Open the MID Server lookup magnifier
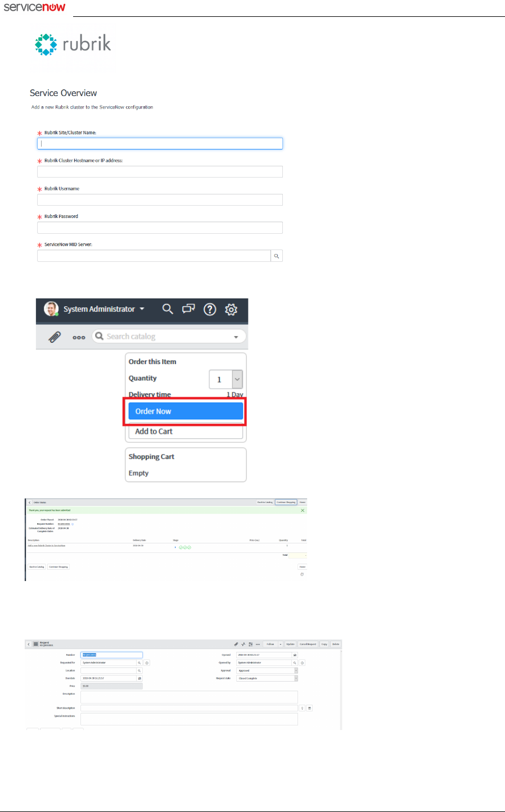Screen dimensions: 505x812 pos(277,256)
